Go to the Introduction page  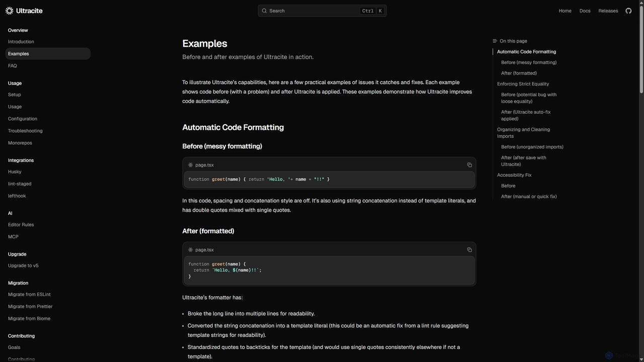(x=48, y=42)
